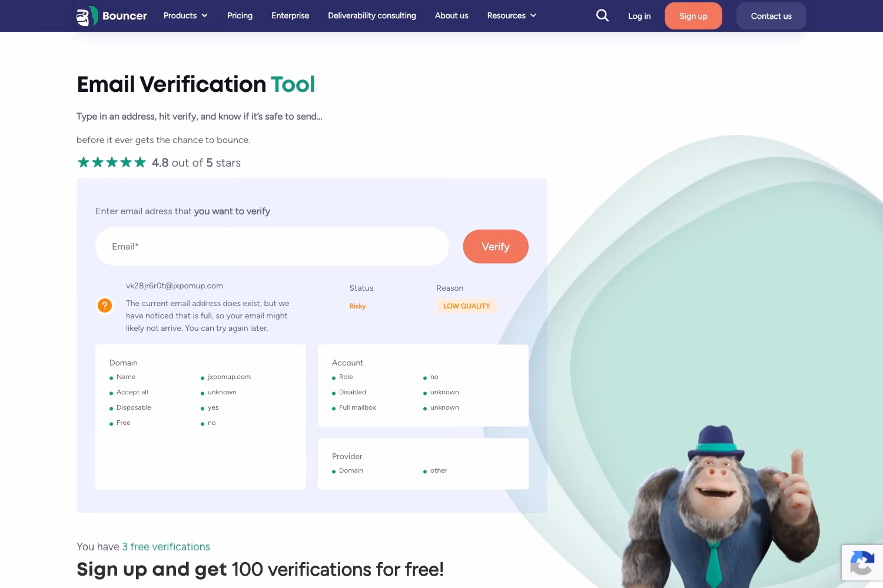The image size is (883, 588).
Task: Click the Verify button
Action: [x=496, y=247]
